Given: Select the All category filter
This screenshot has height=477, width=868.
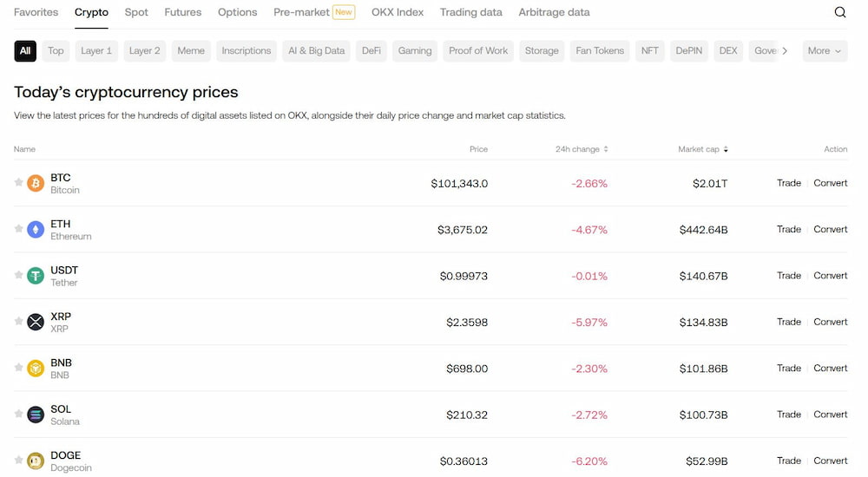Looking at the screenshot, I should pos(25,51).
